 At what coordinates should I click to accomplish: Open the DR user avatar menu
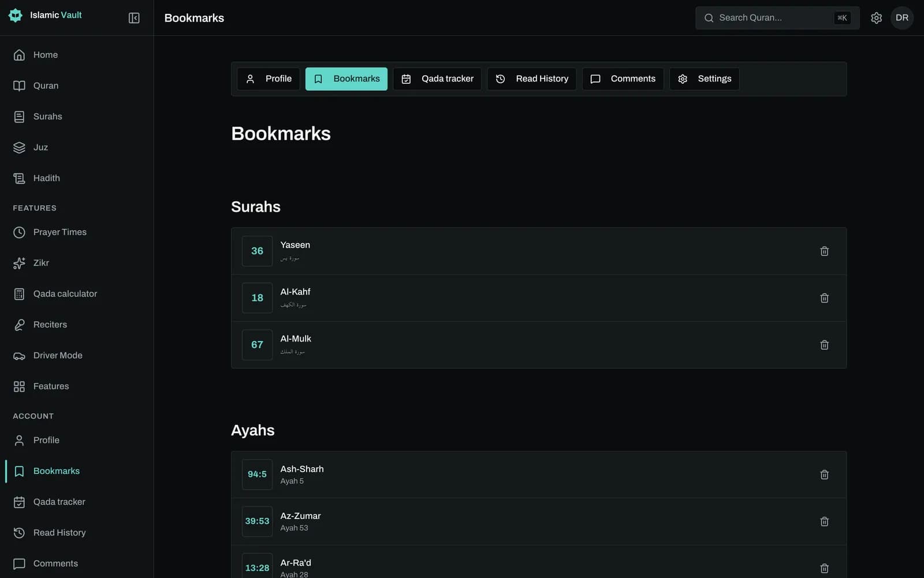[x=901, y=18]
